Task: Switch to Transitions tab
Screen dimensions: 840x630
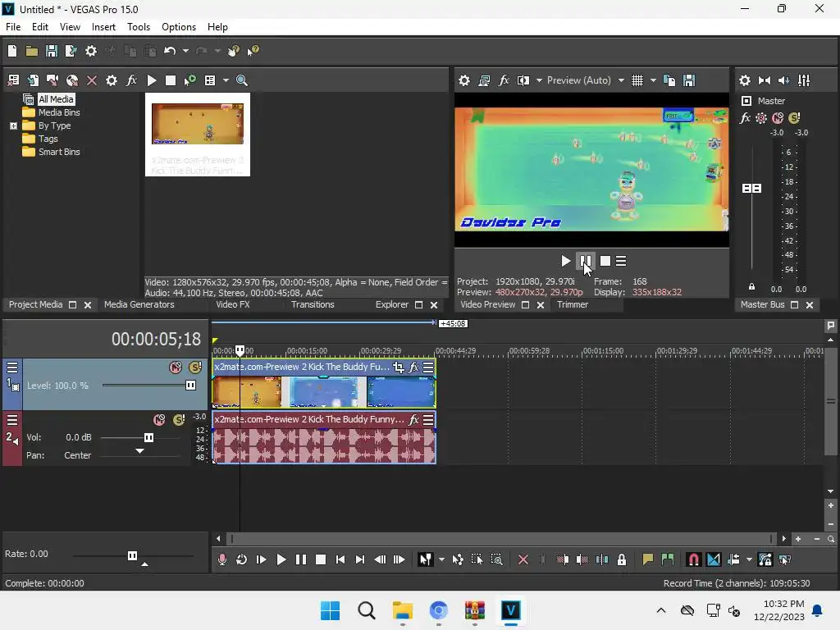Action: [x=313, y=304]
